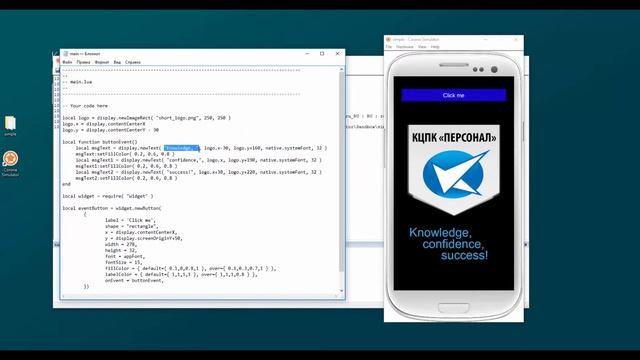Click the 'logo.x = display.contentCenterX' line
This screenshot has height=360, width=640.
pyautogui.click(x=104, y=124)
